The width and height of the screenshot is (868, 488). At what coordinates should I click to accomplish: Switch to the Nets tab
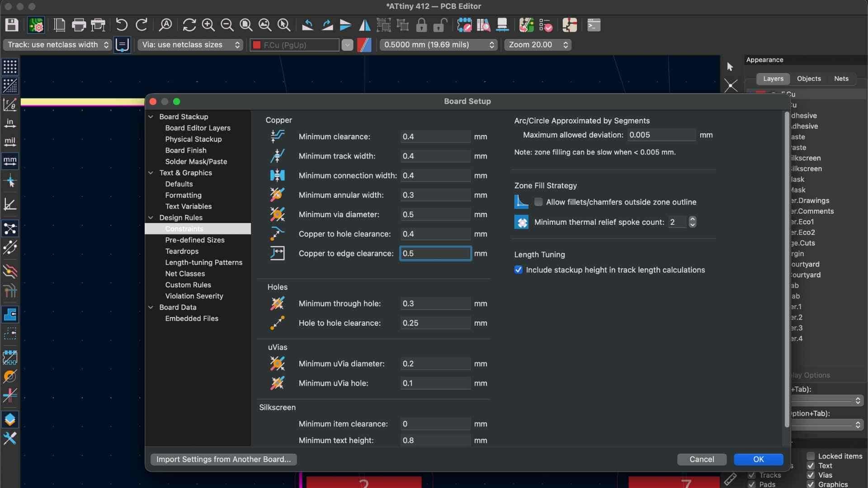tap(841, 79)
